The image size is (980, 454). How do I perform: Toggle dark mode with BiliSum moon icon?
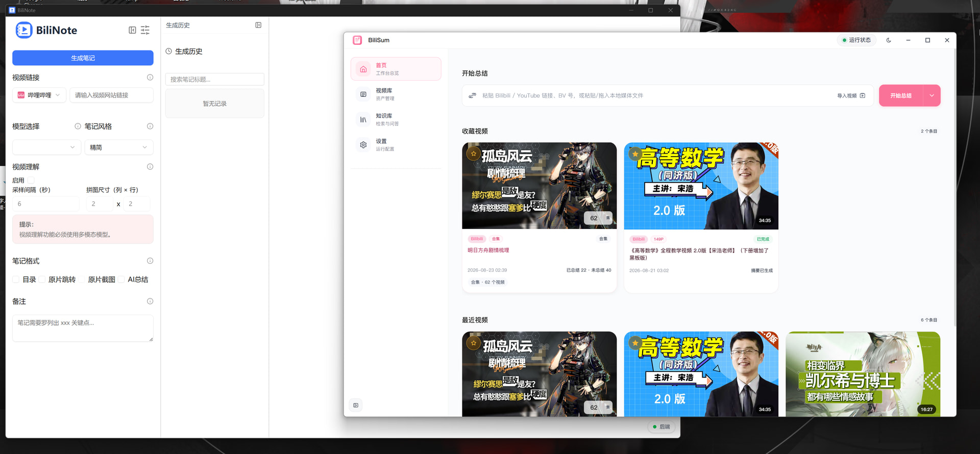(x=889, y=40)
